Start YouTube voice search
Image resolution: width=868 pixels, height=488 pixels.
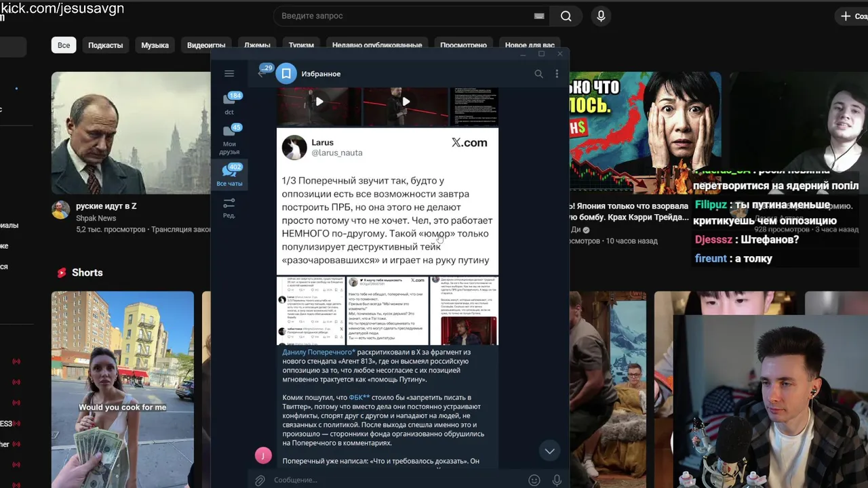click(x=601, y=16)
